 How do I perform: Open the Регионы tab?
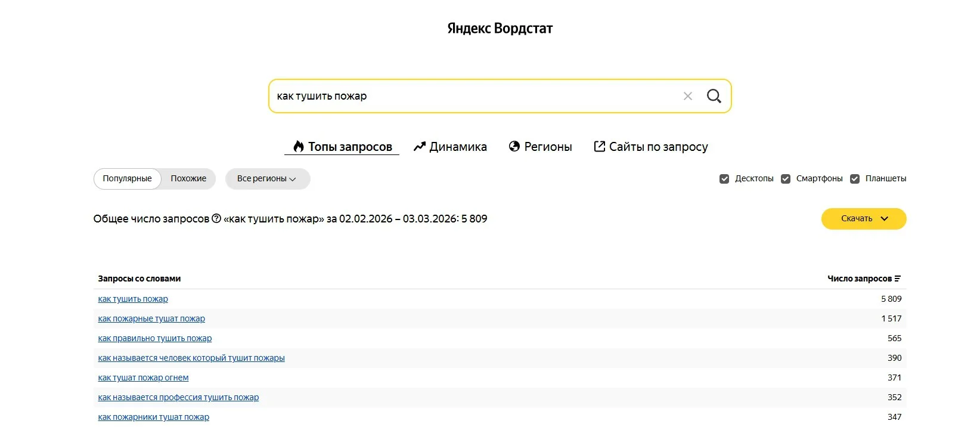[x=540, y=147]
